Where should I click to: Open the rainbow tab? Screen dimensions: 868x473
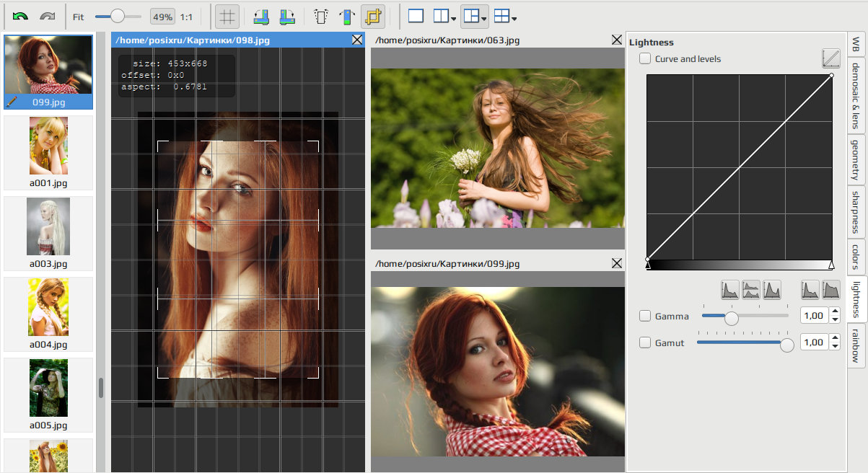coord(856,346)
